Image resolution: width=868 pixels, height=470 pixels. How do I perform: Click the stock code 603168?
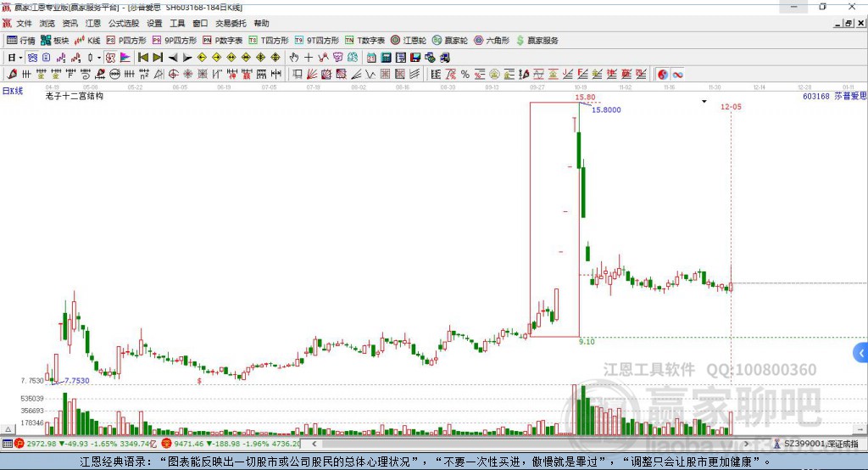(x=816, y=96)
